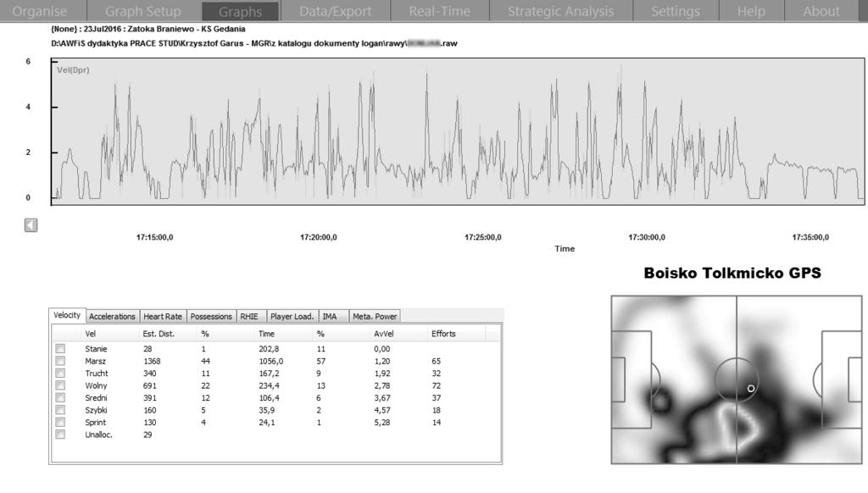Screen dimensions: 868x493
Task: Tick the Sprint row checkbox
Action: coord(60,422)
